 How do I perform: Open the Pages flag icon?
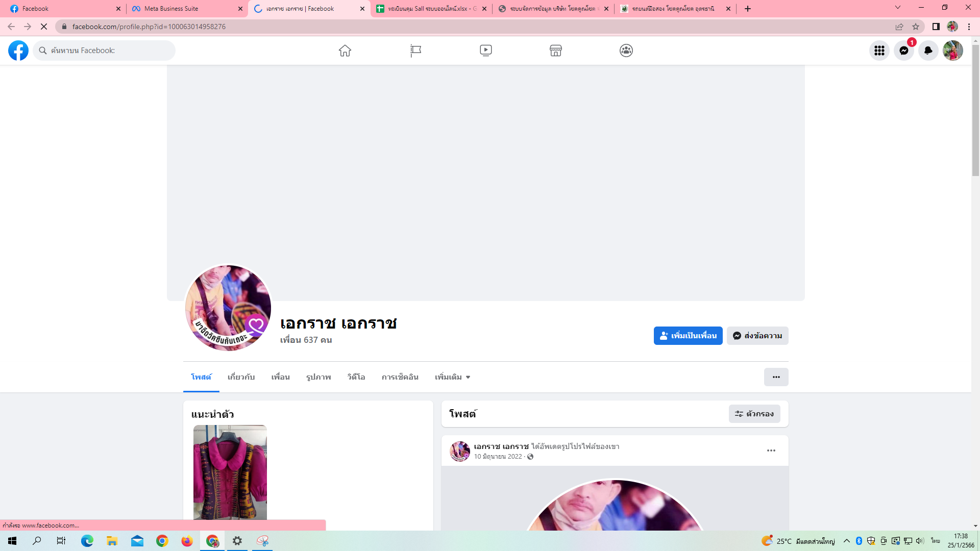point(415,51)
